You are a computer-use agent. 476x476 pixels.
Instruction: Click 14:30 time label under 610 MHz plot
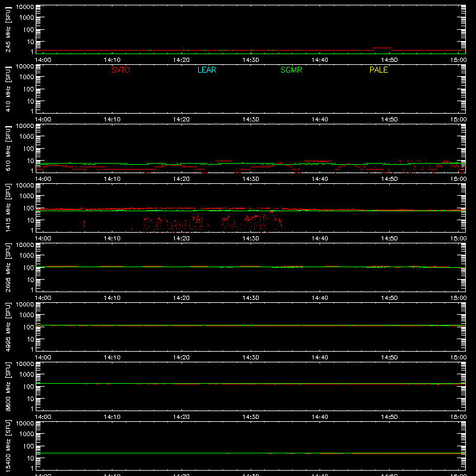pos(250,179)
